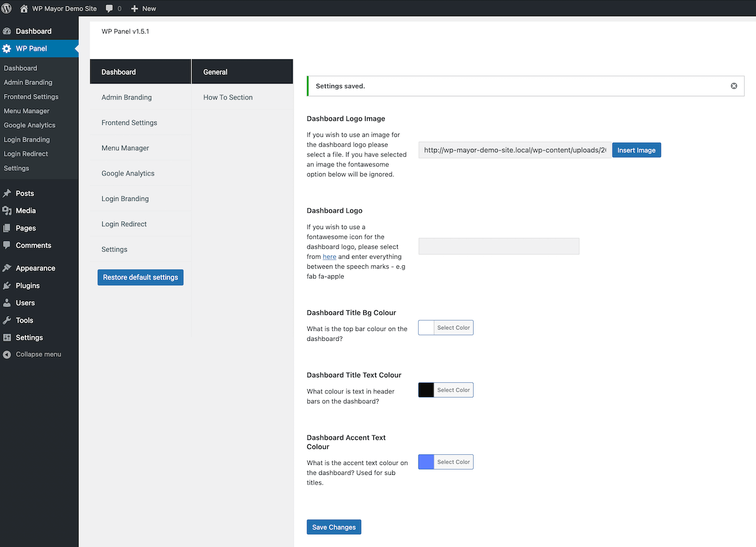Click the WP Panel v1.5.1 heading text
The image size is (756, 547).
point(125,31)
